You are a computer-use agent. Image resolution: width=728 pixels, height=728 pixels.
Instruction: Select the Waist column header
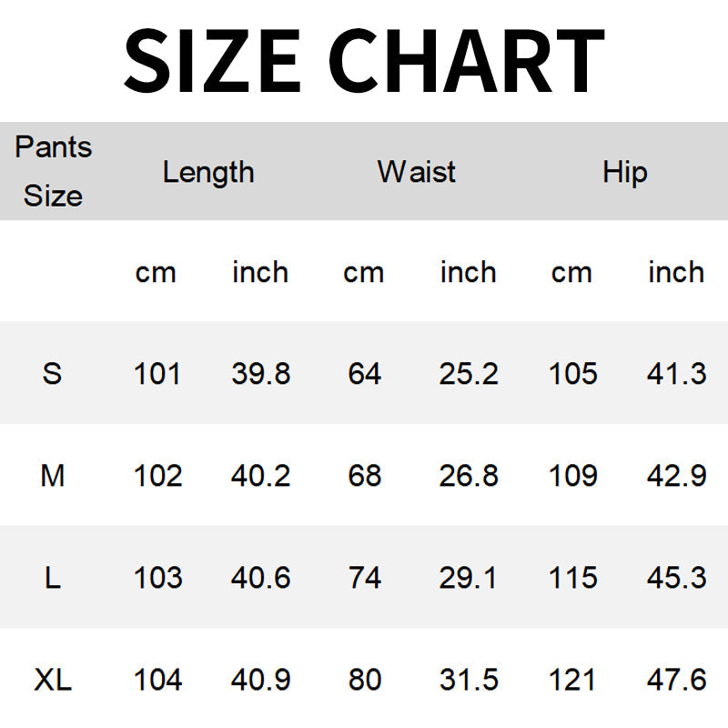417,172
